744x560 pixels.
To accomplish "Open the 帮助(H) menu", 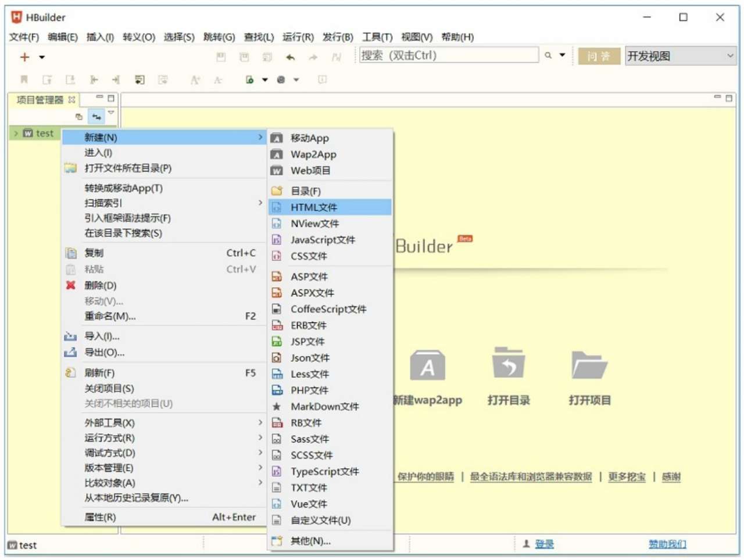I will 457,37.
